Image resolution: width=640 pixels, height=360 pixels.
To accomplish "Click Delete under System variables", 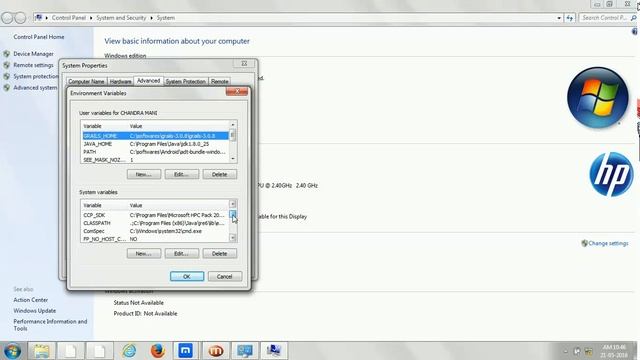I will (220, 253).
